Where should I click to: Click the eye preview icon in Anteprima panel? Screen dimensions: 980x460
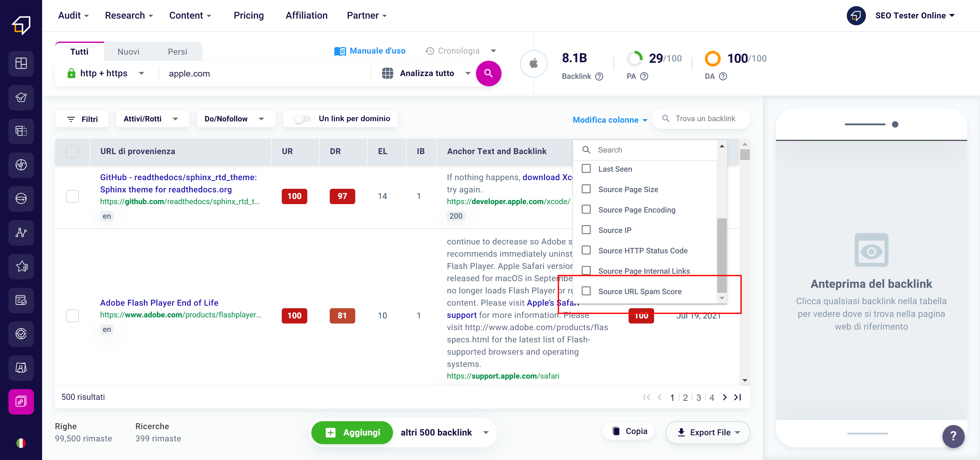point(871,250)
